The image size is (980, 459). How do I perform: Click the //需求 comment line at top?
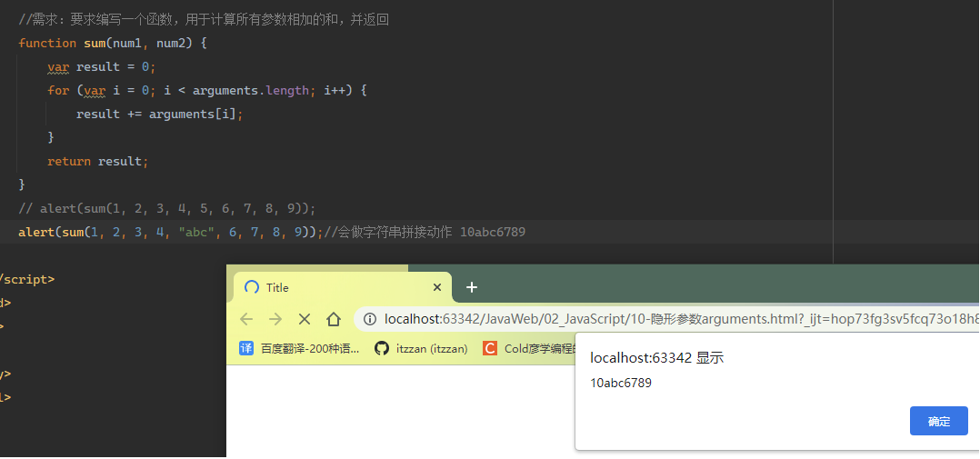point(204,20)
